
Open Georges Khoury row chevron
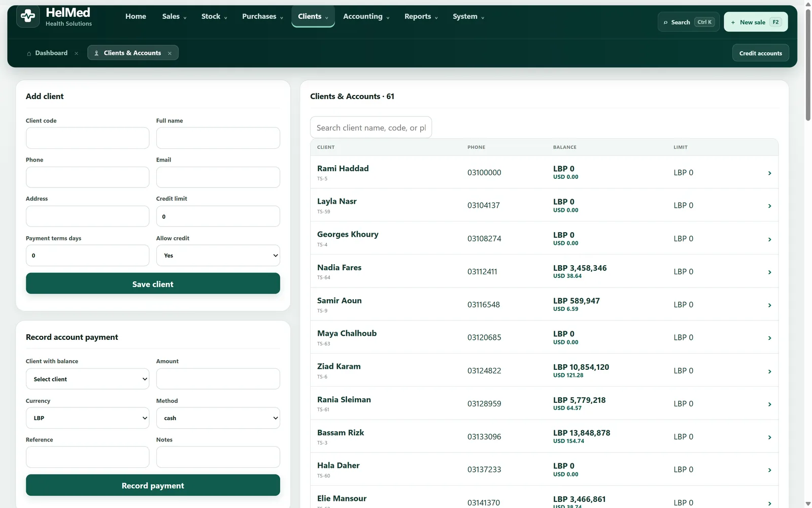[x=769, y=239]
